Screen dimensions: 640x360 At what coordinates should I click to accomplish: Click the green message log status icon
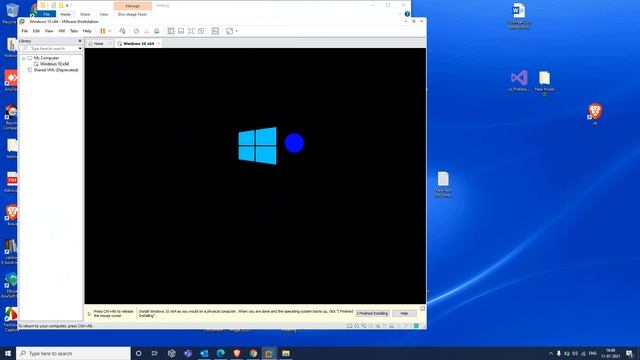tap(416, 326)
